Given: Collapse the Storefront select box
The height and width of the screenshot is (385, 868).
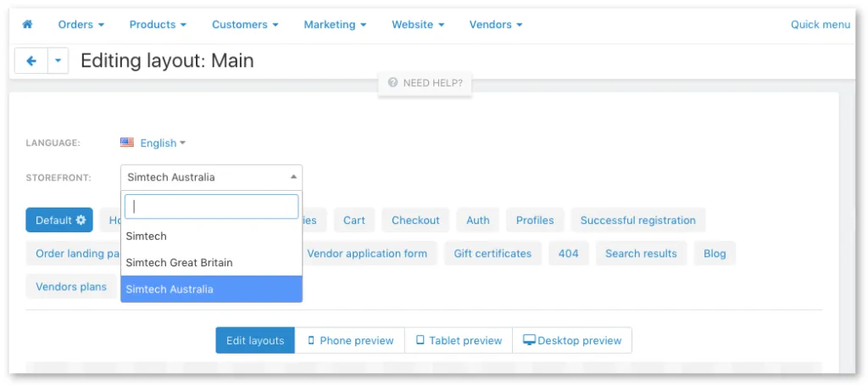Looking at the screenshot, I should [x=211, y=177].
